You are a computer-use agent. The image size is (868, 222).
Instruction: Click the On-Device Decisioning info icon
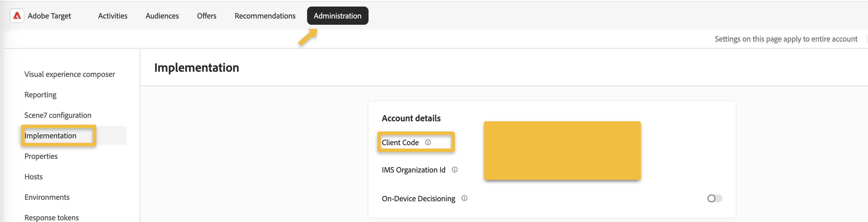coord(464,198)
